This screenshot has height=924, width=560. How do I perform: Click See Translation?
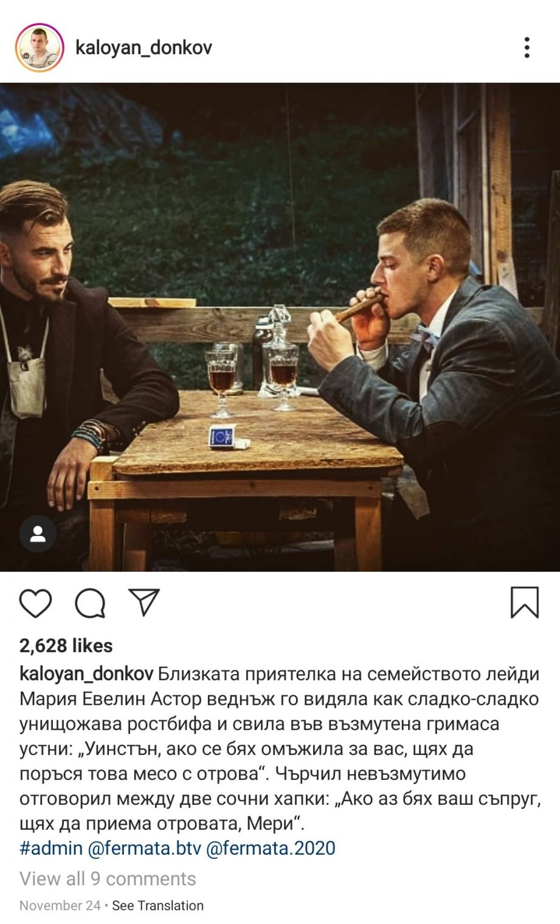(x=157, y=905)
